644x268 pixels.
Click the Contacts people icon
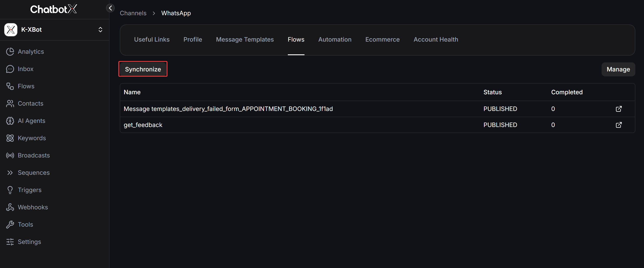tap(10, 104)
